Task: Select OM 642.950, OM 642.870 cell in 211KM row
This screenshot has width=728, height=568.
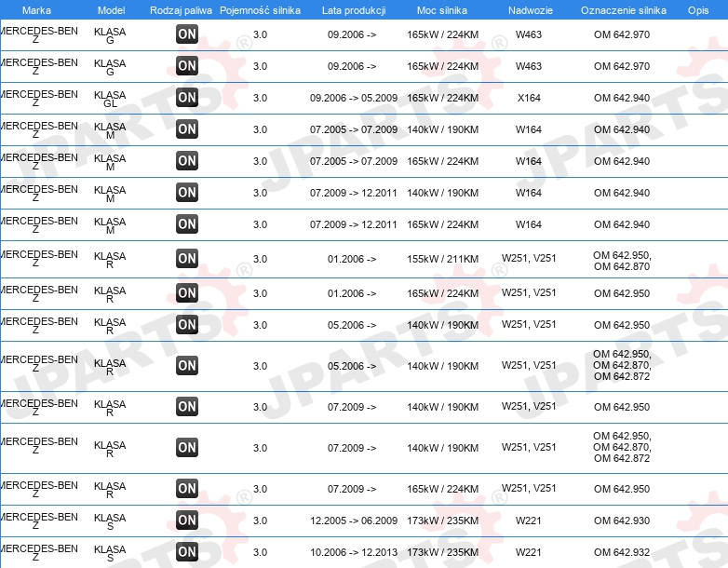Action: 622,261
